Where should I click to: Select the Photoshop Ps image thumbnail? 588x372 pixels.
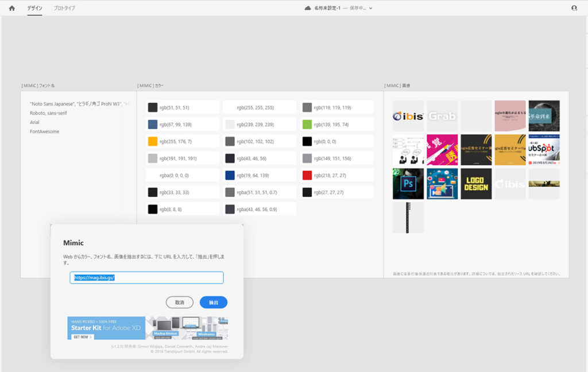tap(408, 184)
